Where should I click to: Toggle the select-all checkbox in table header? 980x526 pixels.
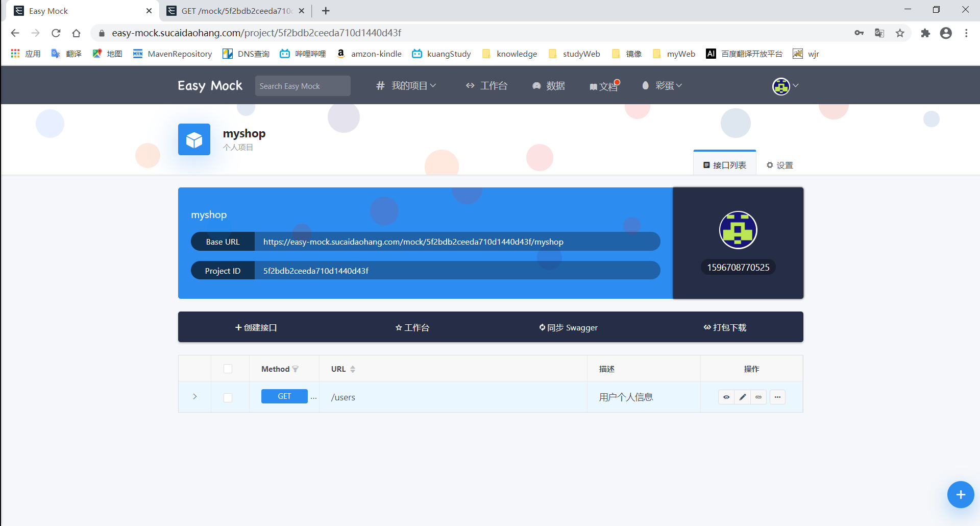click(x=228, y=368)
